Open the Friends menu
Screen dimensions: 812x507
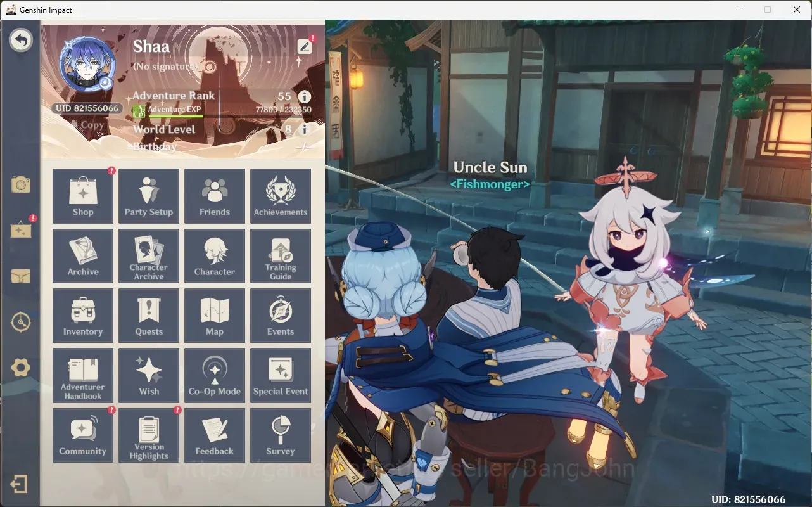tap(215, 196)
